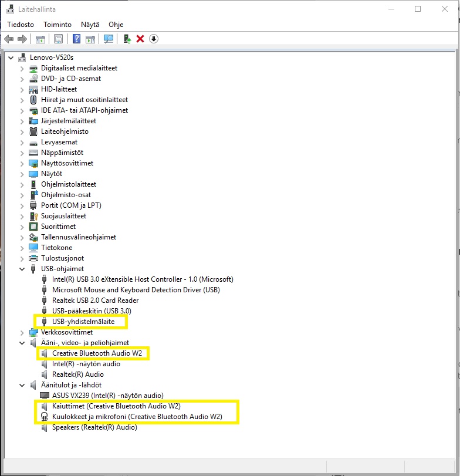The width and height of the screenshot is (460, 476).
Task: Expand the Suorittimet category
Action: (22, 227)
